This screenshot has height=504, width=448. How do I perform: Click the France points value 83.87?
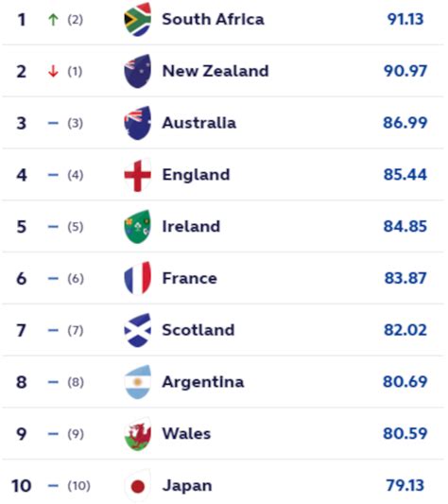405,278
